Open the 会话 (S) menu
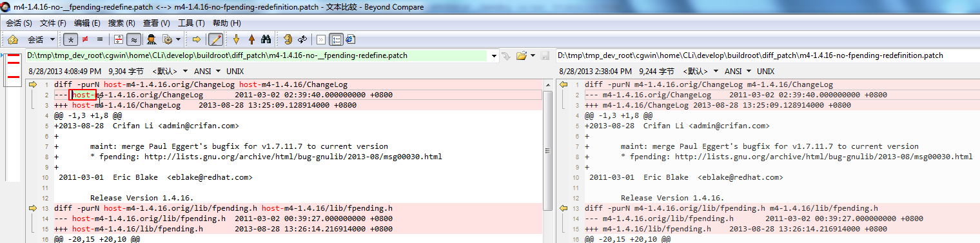 point(19,23)
